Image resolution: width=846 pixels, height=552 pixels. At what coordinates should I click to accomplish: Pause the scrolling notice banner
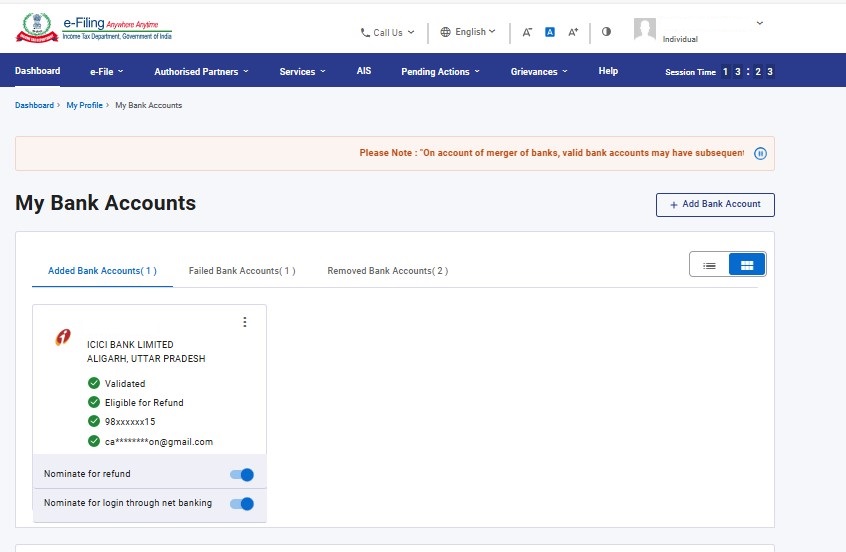pyautogui.click(x=760, y=153)
